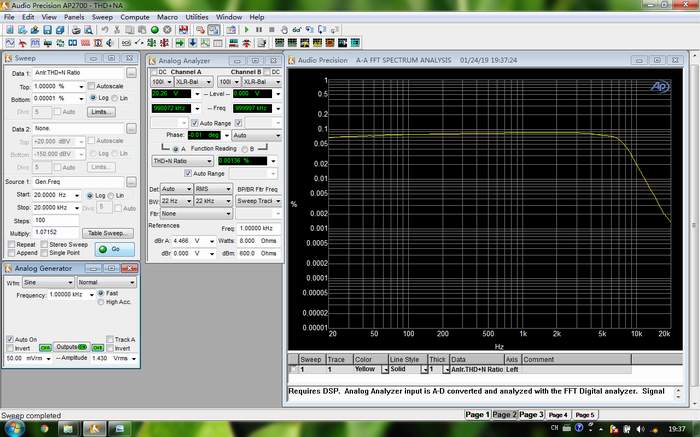This screenshot has height=437, width=700.
Task: Click the last teal page layout icon
Action: point(355,43)
